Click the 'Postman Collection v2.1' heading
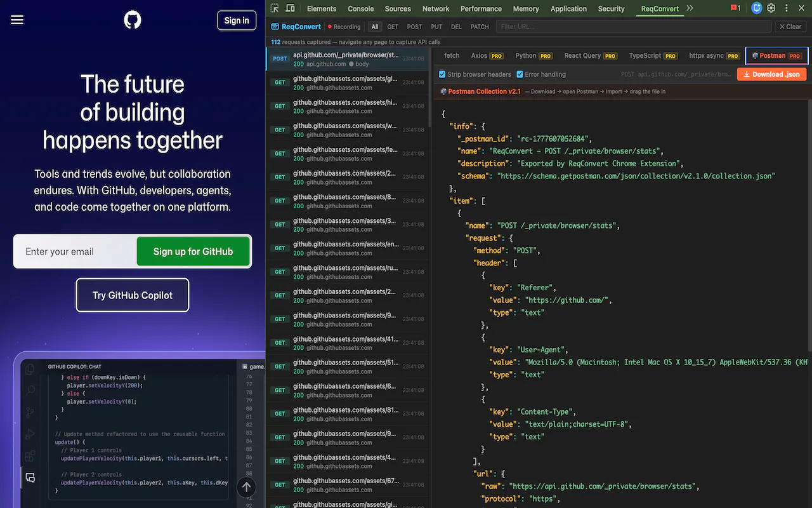Viewport: 812px width, 508px height. coord(485,91)
